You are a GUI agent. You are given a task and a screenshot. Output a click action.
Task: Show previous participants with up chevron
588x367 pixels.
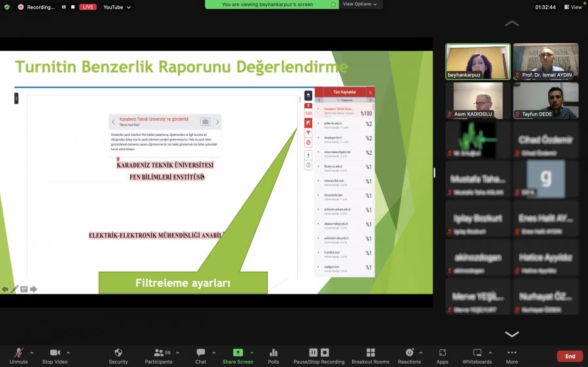[512, 24]
